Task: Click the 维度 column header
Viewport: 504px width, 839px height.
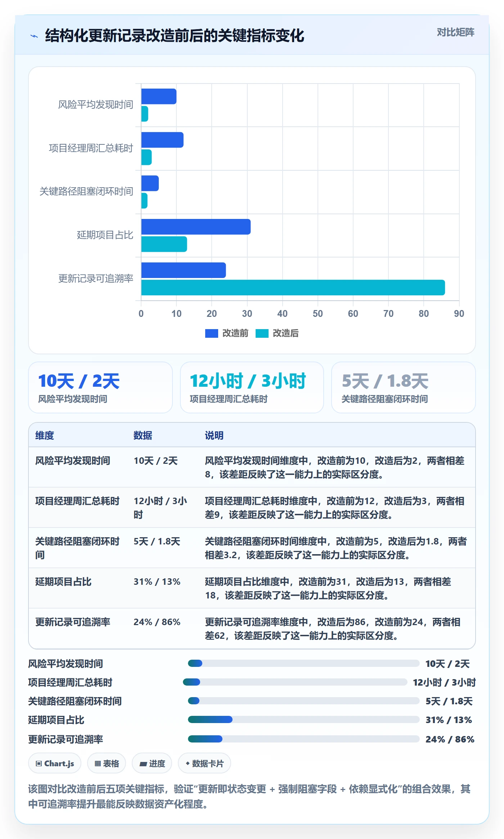Action: (45, 435)
